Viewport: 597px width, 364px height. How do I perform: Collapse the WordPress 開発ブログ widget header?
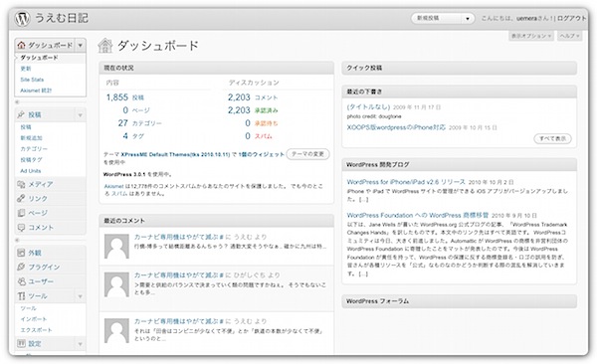click(459, 165)
